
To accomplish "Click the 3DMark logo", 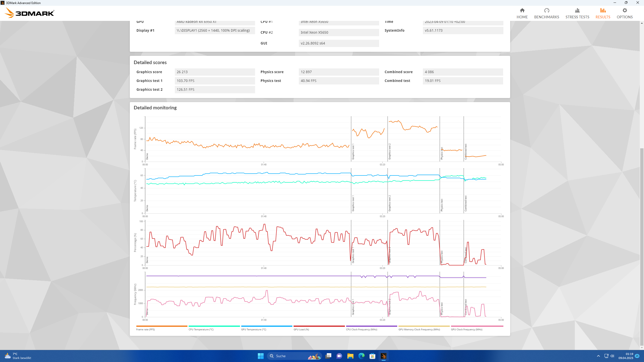I will pos(30,13).
